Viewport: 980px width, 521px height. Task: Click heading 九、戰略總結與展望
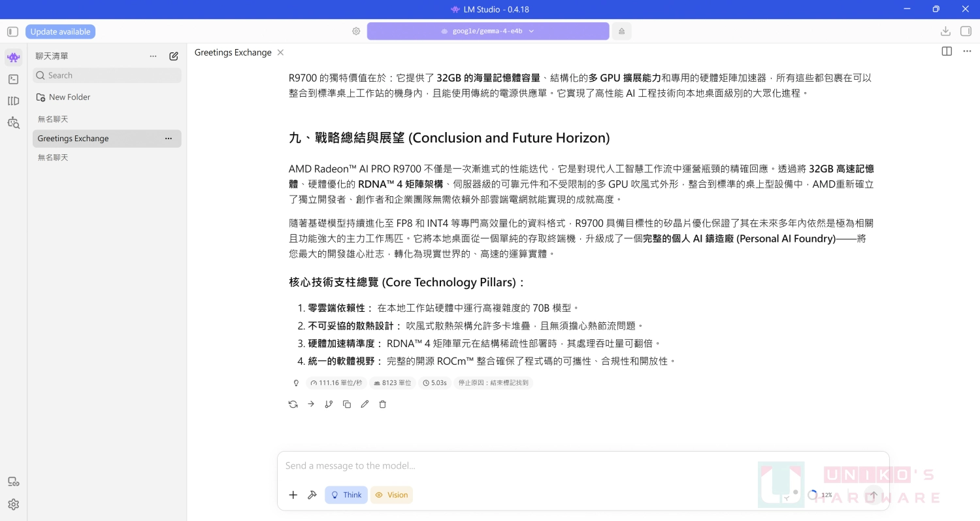(x=449, y=138)
